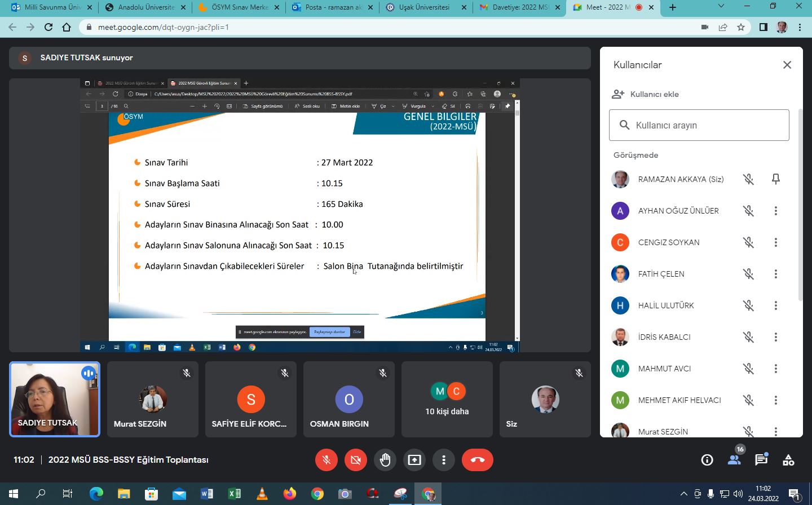The image size is (812, 505).
Task: Click the Kullanıcı arayın search field
Action: point(699,125)
